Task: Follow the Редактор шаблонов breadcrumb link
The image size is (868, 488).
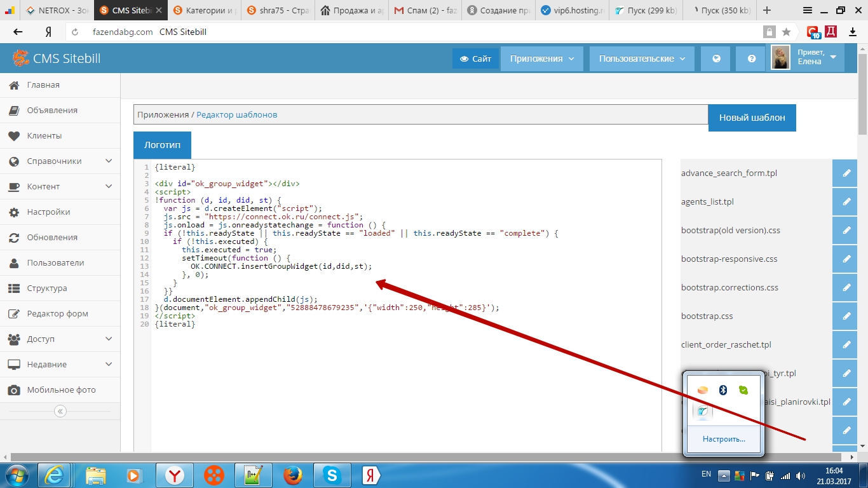Action: tap(236, 115)
